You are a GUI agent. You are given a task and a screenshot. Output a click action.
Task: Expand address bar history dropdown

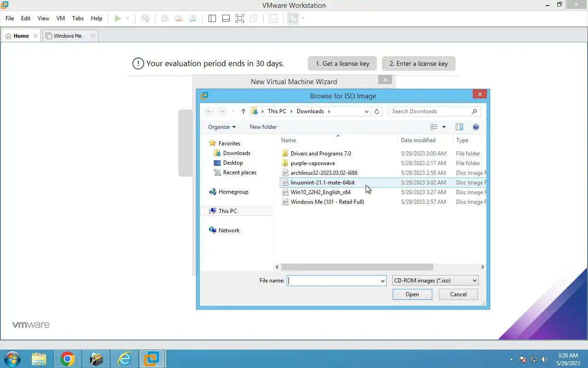click(x=367, y=111)
